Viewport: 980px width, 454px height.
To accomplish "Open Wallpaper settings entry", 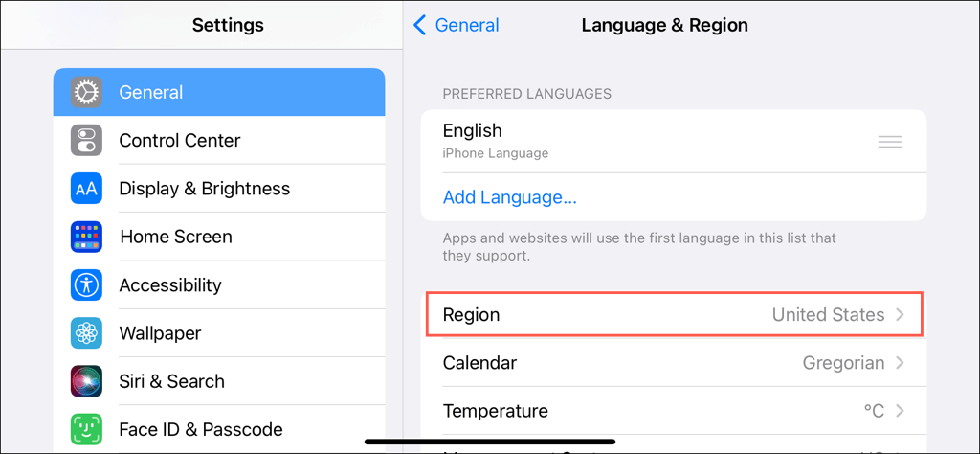I will [x=219, y=332].
